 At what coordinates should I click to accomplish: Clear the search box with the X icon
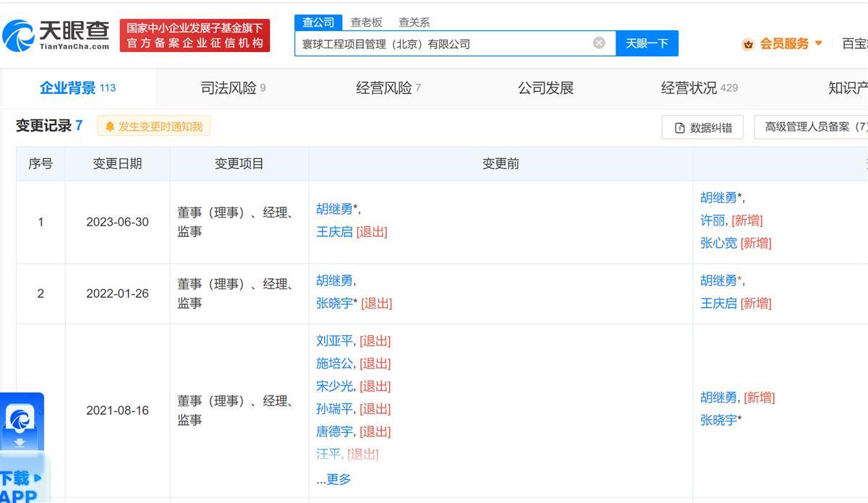point(599,43)
